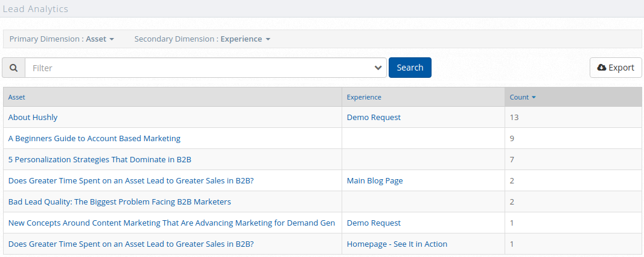
Task: Sort by the Experience column header
Action: tap(364, 97)
